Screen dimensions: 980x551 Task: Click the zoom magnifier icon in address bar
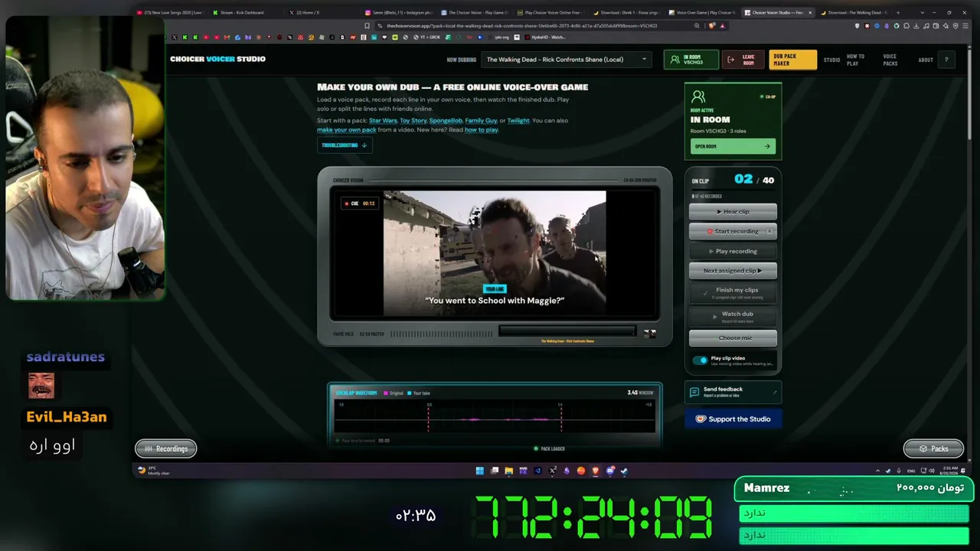click(697, 25)
